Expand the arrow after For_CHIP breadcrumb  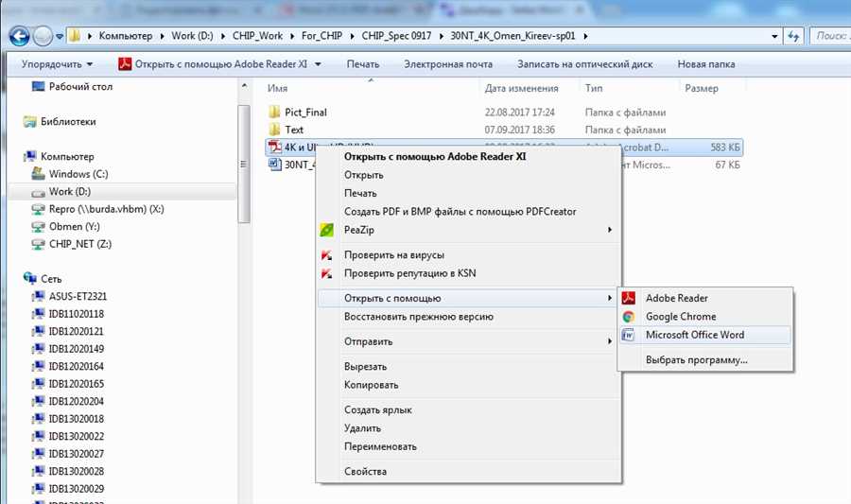pyautogui.click(x=352, y=36)
